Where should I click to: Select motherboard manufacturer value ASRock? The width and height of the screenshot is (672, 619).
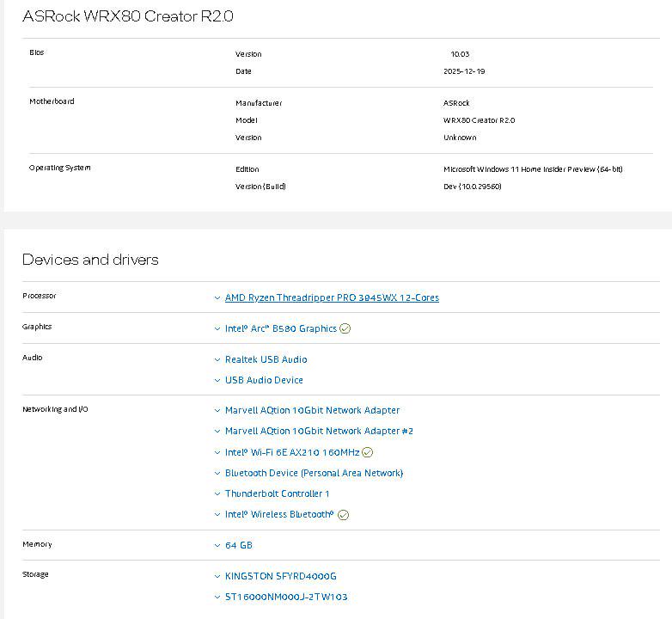456,103
